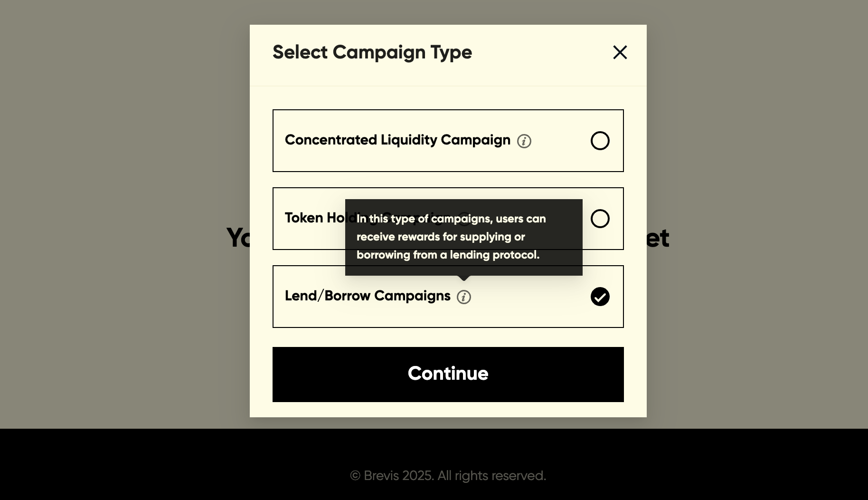Click the word "Brevis" in the footer

[x=381, y=476]
